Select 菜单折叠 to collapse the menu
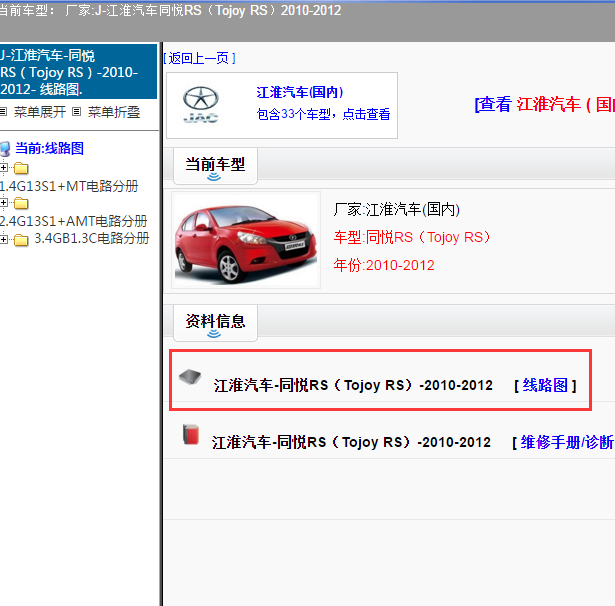615x606 pixels. (x=114, y=112)
